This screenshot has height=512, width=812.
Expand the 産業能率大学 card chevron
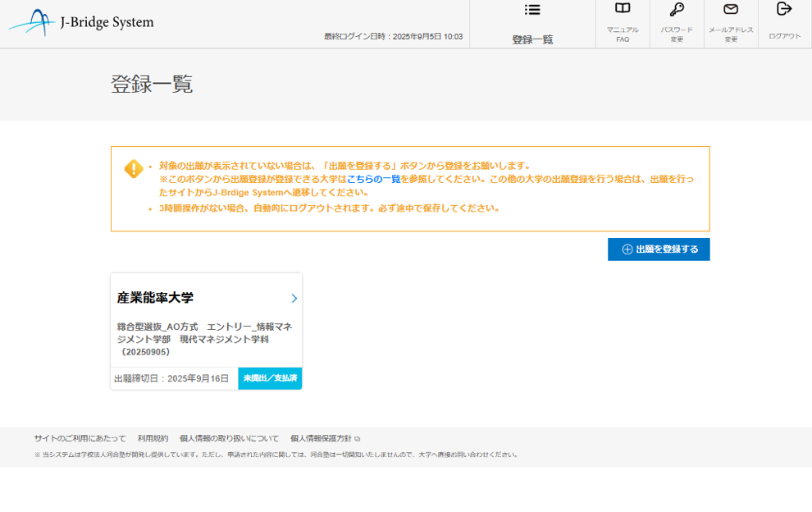pyautogui.click(x=294, y=299)
